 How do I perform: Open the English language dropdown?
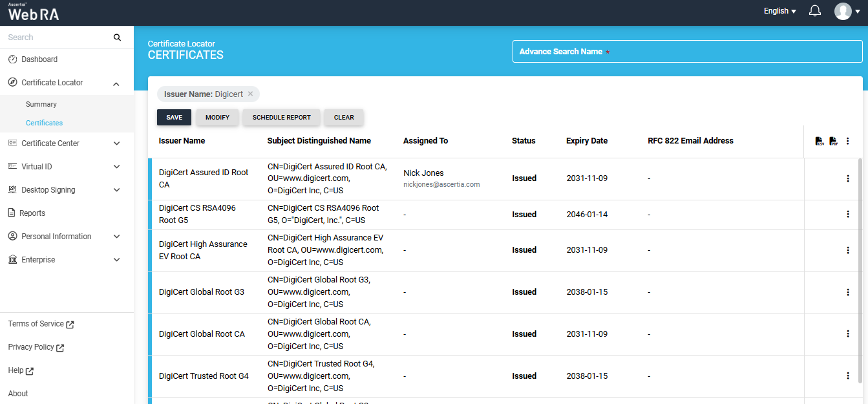(779, 11)
